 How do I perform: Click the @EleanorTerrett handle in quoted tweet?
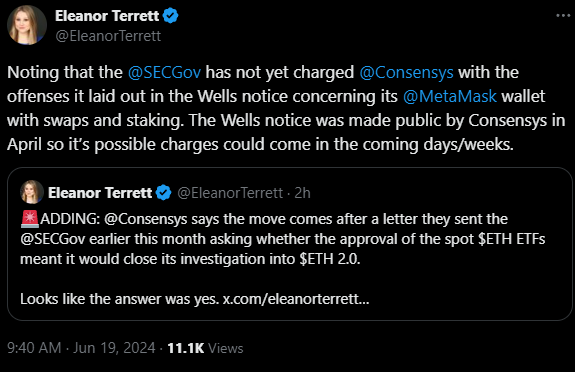click(x=230, y=193)
